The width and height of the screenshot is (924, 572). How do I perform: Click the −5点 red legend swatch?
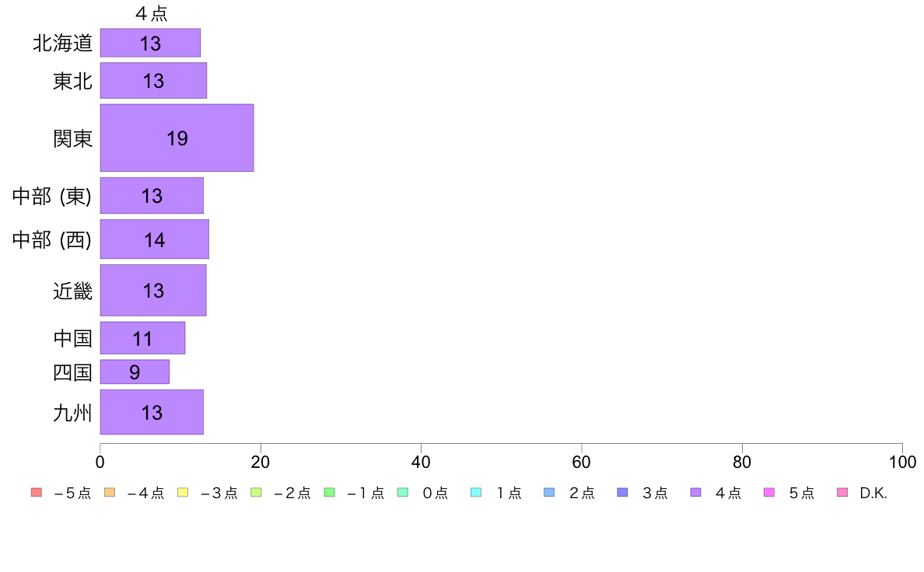[x=37, y=493]
